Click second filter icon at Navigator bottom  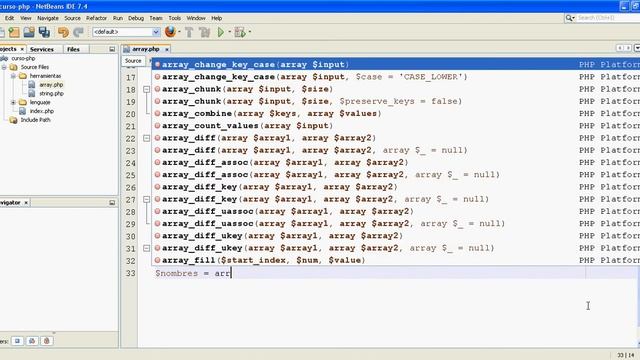coord(32,341)
